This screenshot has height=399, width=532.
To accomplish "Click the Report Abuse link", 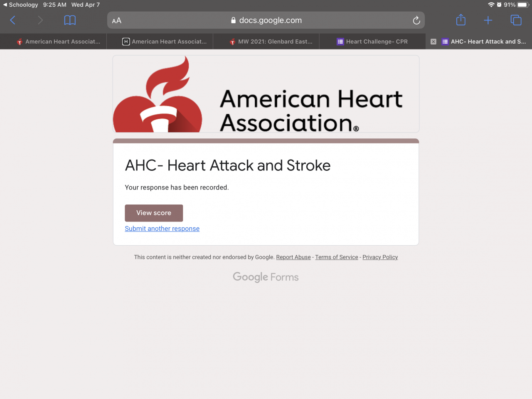I will coord(293,257).
